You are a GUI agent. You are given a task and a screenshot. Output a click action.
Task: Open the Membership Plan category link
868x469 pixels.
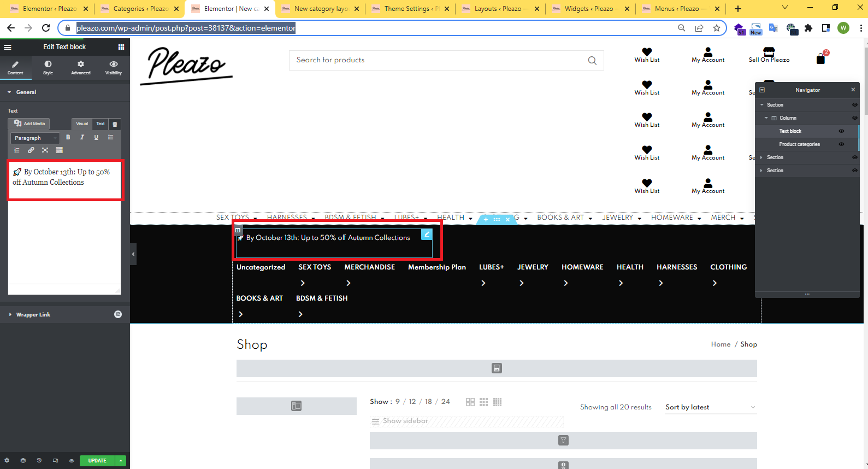click(x=437, y=267)
